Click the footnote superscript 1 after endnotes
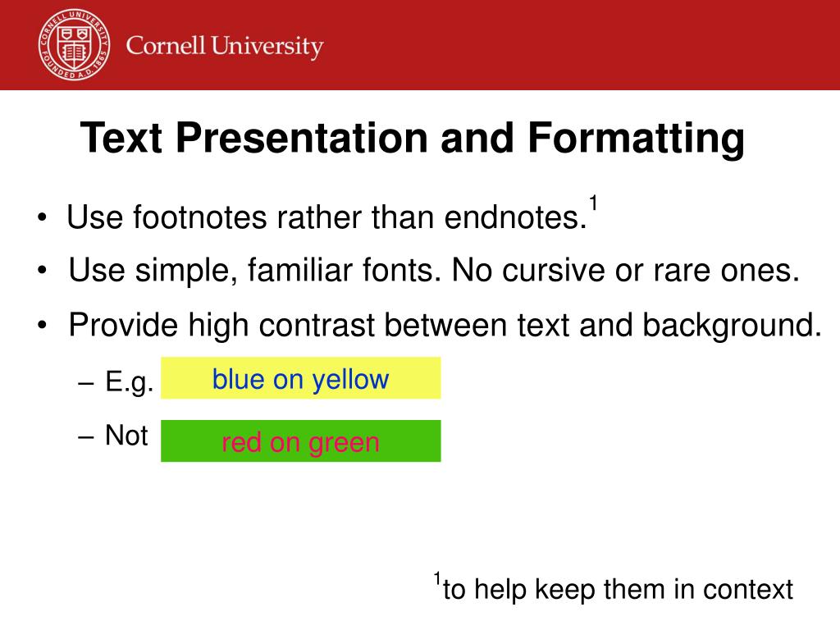The image size is (840, 630). 593,204
